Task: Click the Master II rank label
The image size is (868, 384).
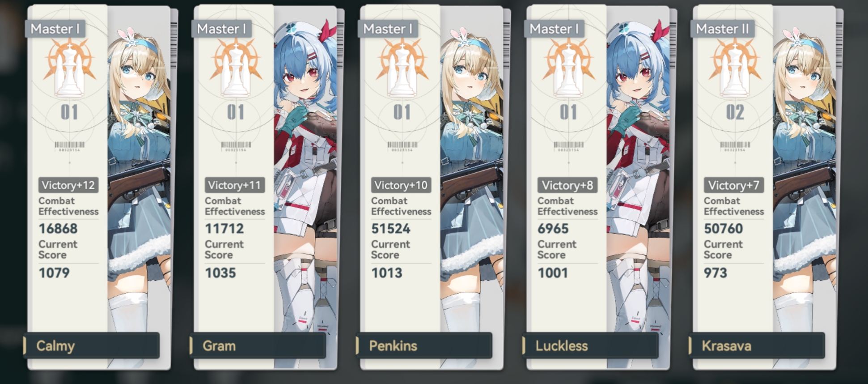Action: [722, 29]
